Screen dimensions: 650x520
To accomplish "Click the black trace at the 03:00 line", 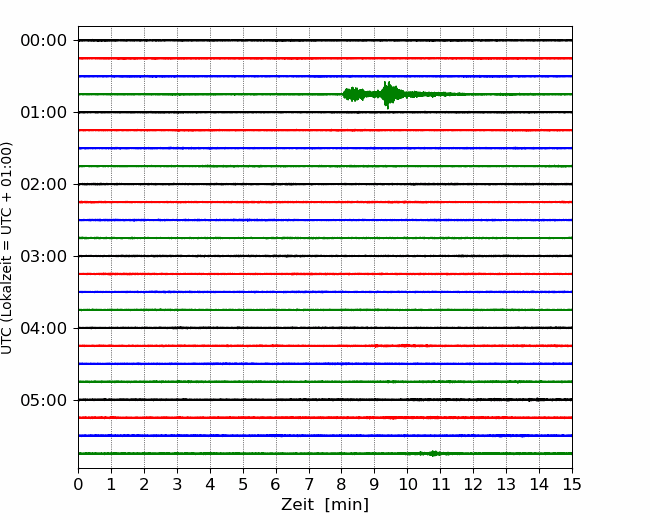I will pos(325,256).
